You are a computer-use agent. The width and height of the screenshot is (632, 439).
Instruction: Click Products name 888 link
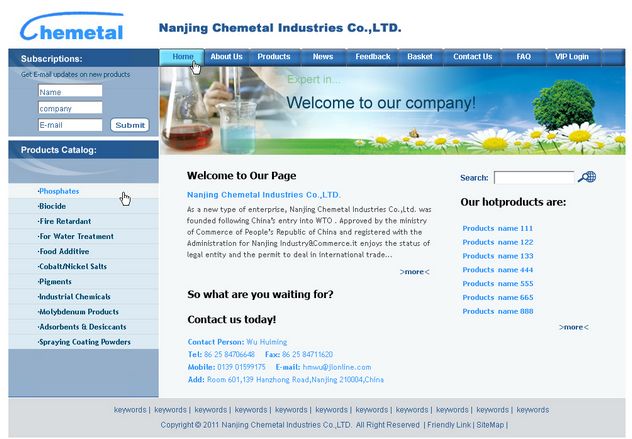point(497,311)
